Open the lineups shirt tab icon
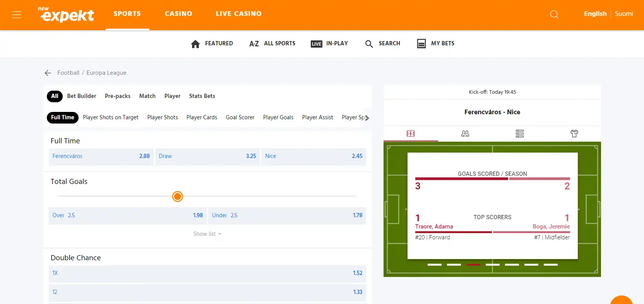The width and height of the screenshot is (644, 304). [574, 134]
